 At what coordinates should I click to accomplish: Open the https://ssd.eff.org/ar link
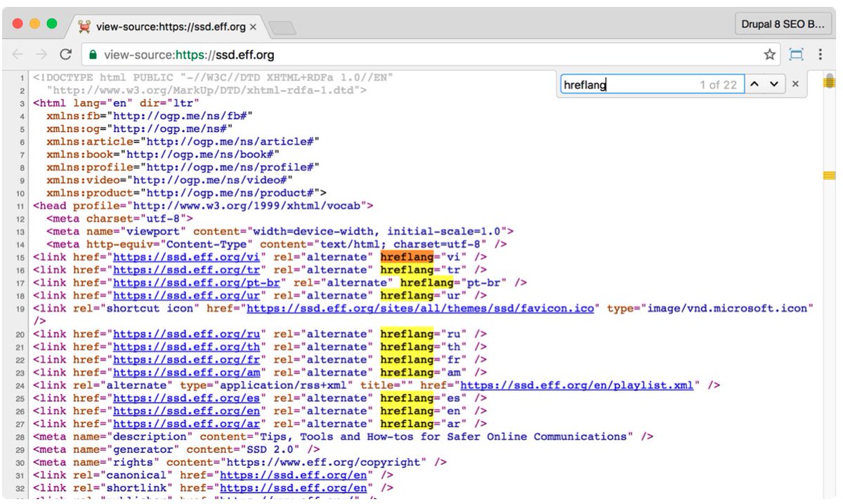pyautogui.click(x=186, y=423)
